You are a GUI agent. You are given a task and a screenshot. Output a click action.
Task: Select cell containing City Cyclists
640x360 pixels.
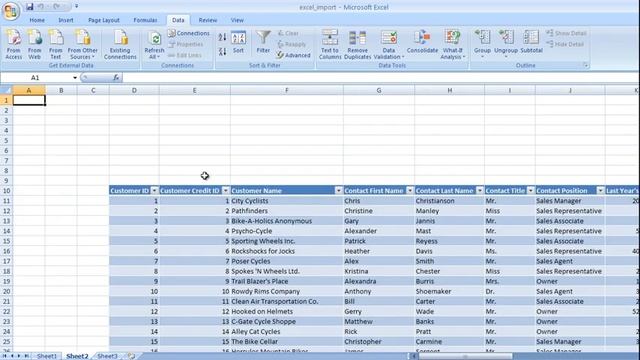click(287, 201)
